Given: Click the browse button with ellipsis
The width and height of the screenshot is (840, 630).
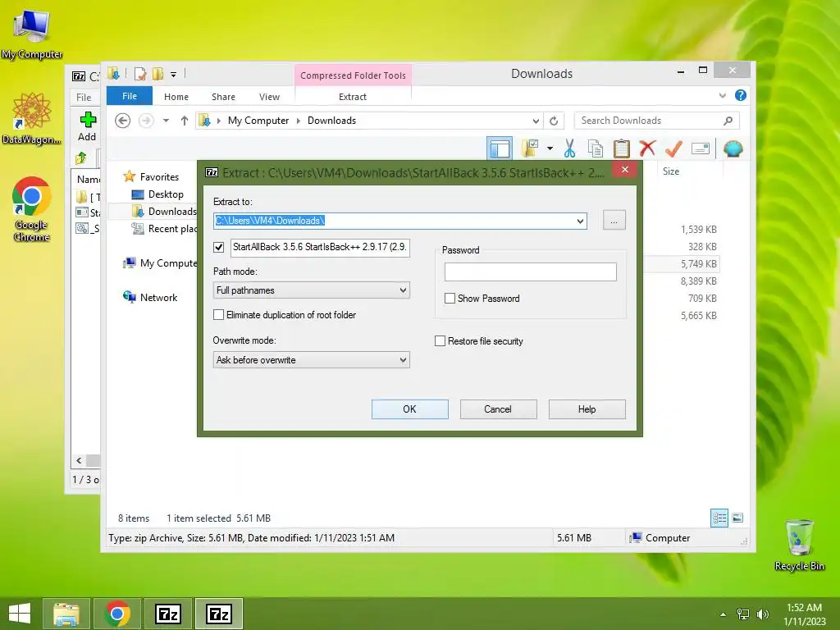Looking at the screenshot, I should pyautogui.click(x=614, y=221).
